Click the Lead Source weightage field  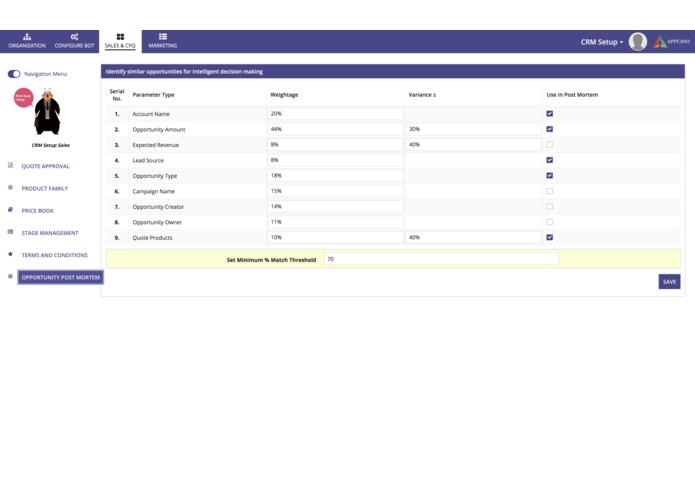point(336,160)
